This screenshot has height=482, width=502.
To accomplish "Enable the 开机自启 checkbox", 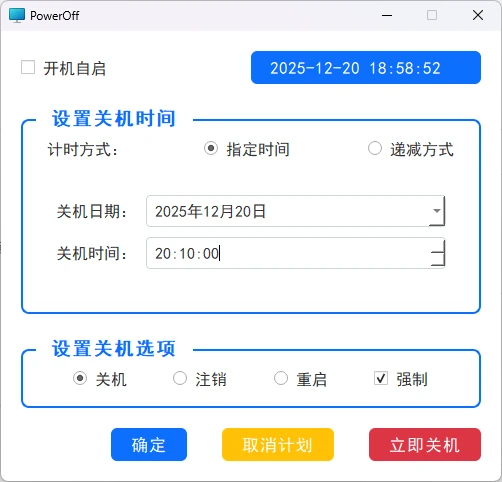I will (x=28, y=67).
